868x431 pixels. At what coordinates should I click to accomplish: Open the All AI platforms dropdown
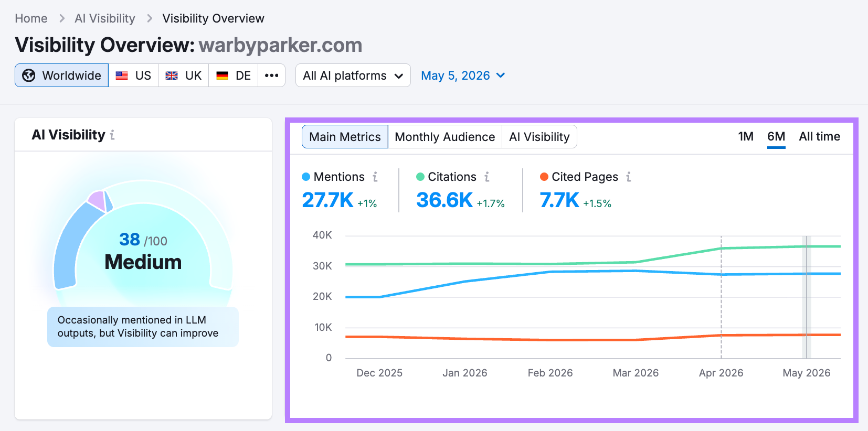pyautogui.click(x=353, y=76)
